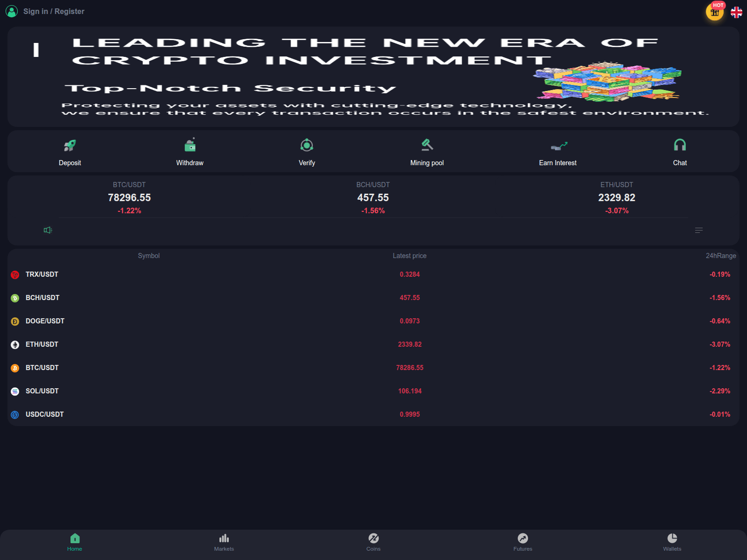
Task: Click the 24hRange column header
Action: [x=721, y=256]
